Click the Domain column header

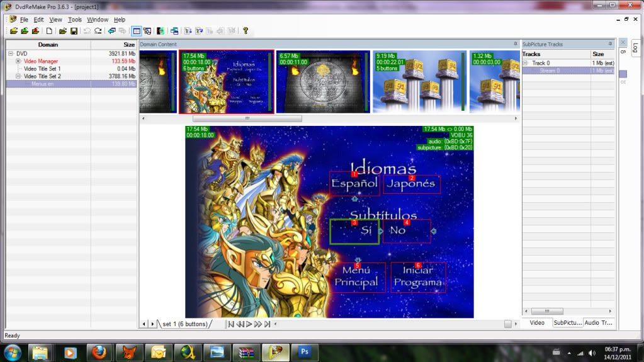(48, 44)
